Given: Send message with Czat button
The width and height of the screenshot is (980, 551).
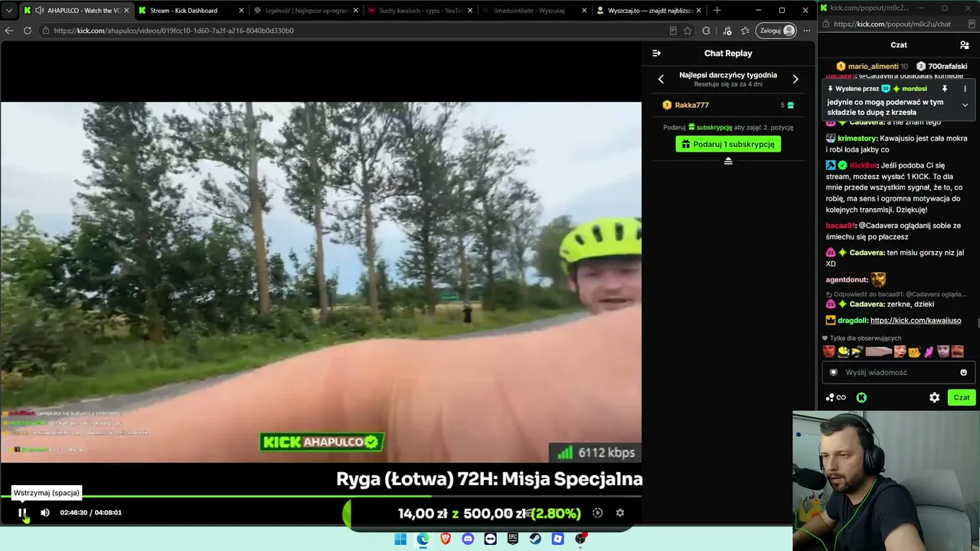Looking at the screenshot, I should pos(962,397).
